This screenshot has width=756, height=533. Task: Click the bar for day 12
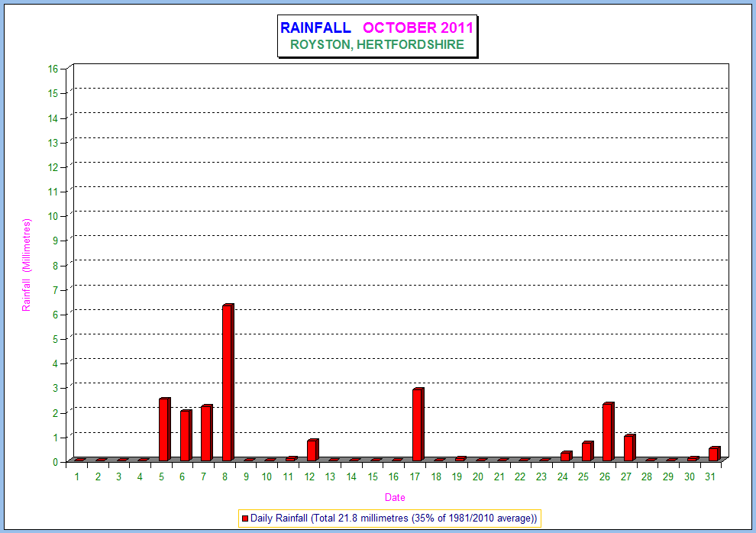click(x=312, y=450)
